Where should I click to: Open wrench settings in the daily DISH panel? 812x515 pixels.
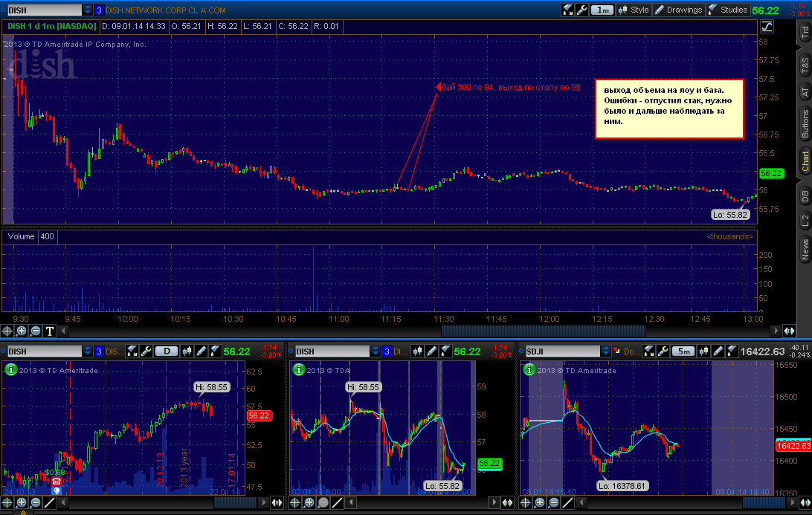click(146, 352)
